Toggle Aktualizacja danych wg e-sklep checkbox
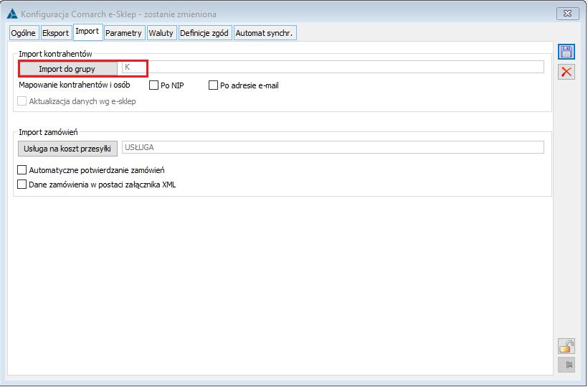The width and height of the screenshot is (588, 387). [22, 101]
